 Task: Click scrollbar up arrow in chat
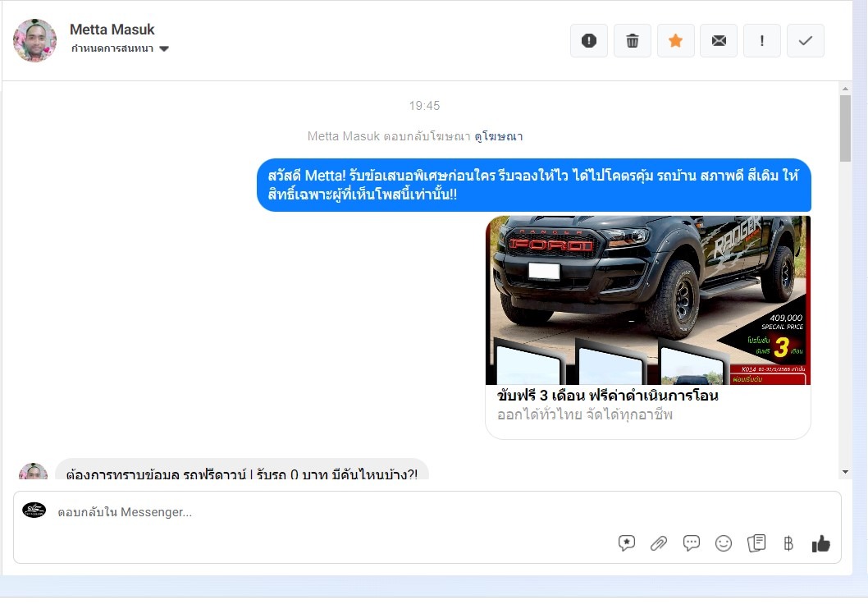[x=845, y=89]
